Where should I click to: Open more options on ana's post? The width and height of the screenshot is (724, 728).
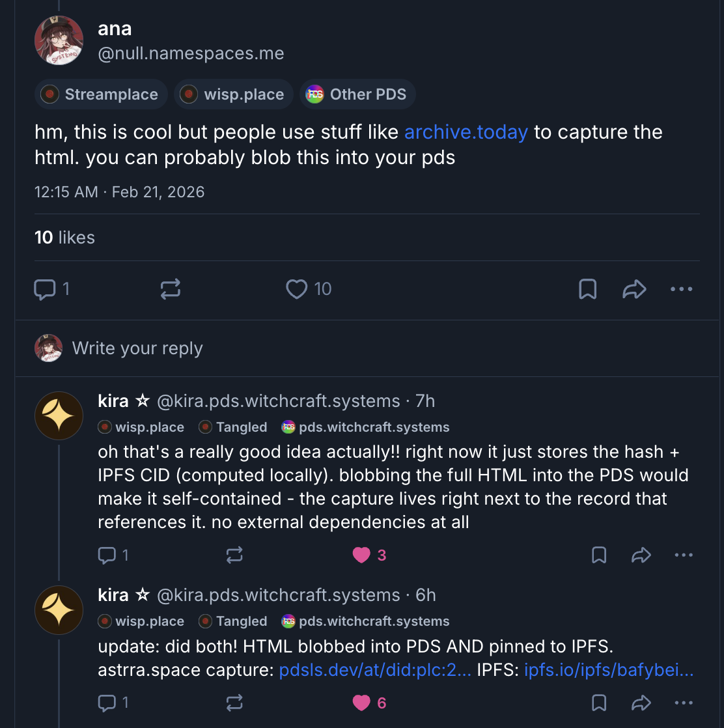(x=681, y=289)
